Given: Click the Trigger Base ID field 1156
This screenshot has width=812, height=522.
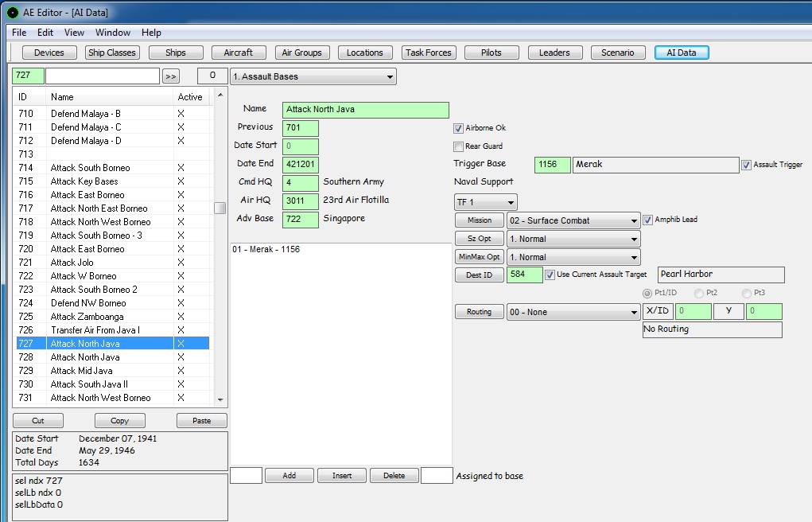Looking at the screenshot, I should coord(552,165).
